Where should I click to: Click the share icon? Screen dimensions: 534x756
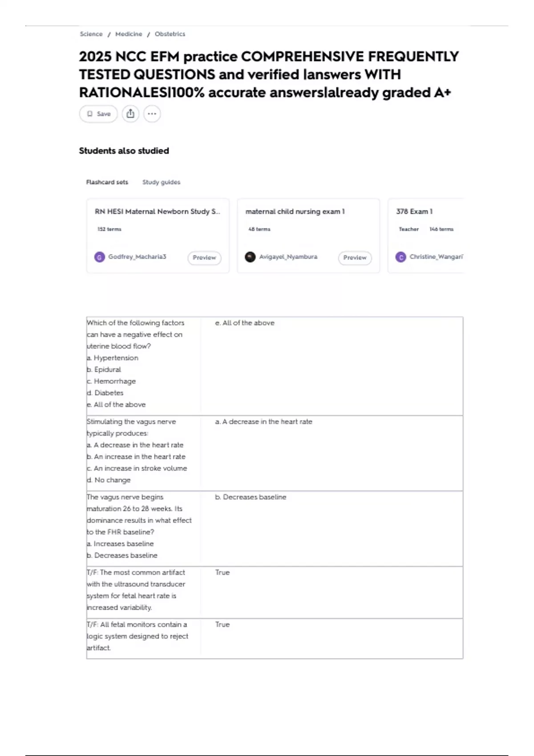point(130,114)
